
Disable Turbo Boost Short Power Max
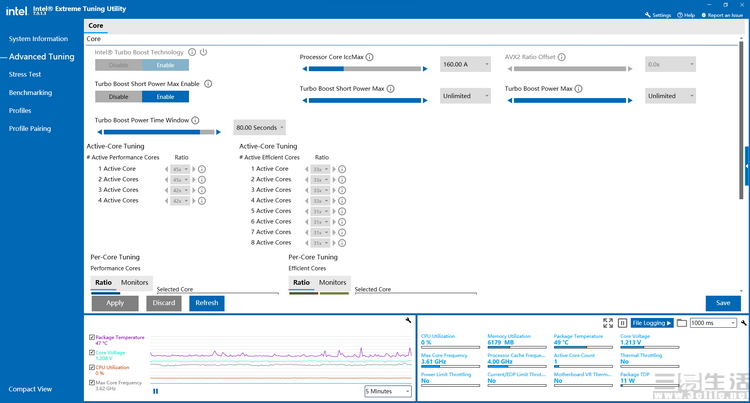[118, 97]
